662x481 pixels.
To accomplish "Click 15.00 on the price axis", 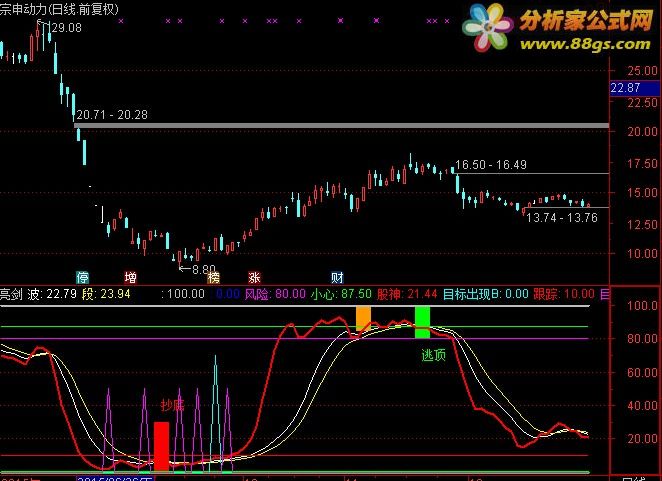I will 642,193.
